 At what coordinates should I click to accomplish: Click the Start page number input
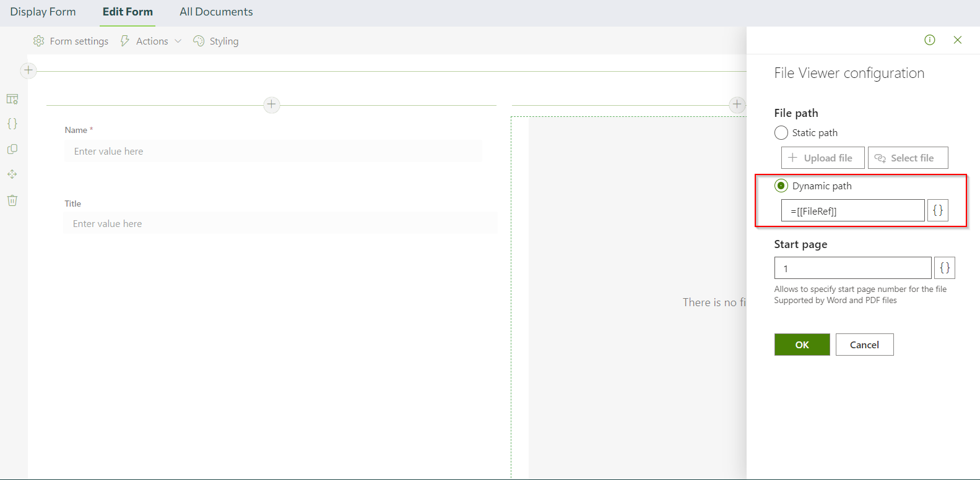(x=853, y=268)
